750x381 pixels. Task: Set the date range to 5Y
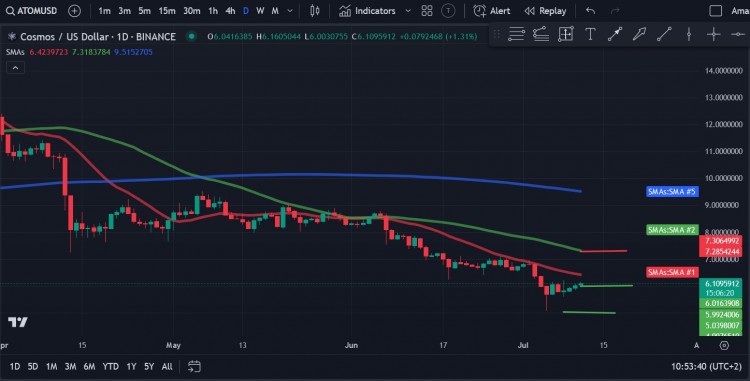click(149, 367)
